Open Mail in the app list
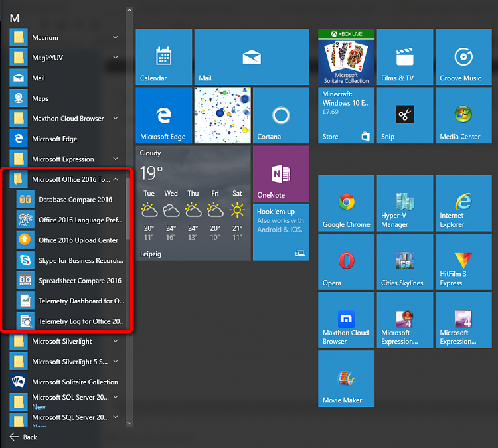This screenshot has height=448, width=498. point(67,78)
